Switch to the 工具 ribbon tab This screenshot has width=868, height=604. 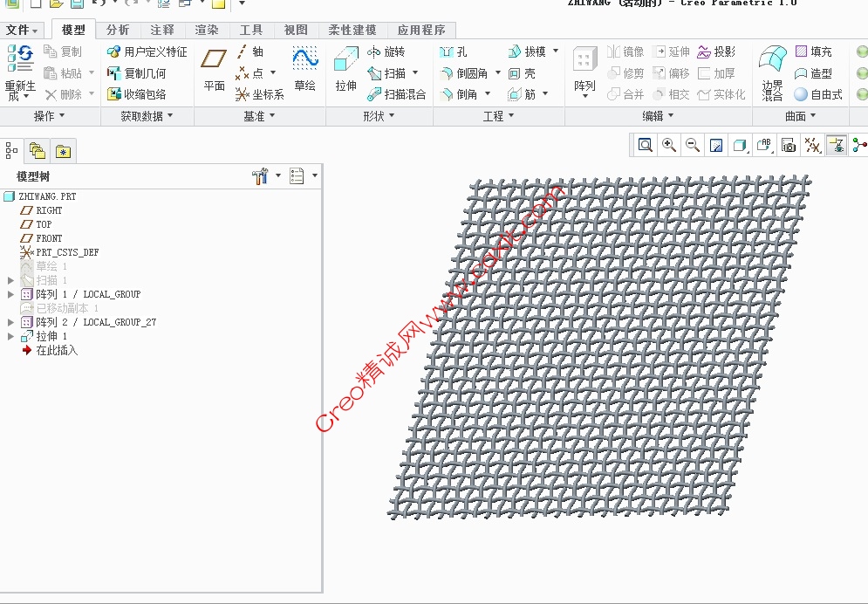pos(250,30)
